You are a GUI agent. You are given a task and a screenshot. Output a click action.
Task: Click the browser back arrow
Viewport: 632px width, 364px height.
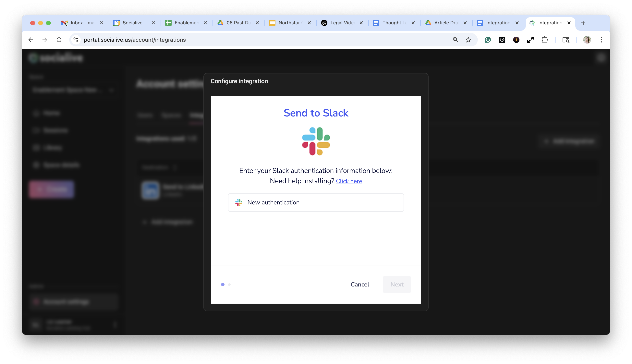31,40
